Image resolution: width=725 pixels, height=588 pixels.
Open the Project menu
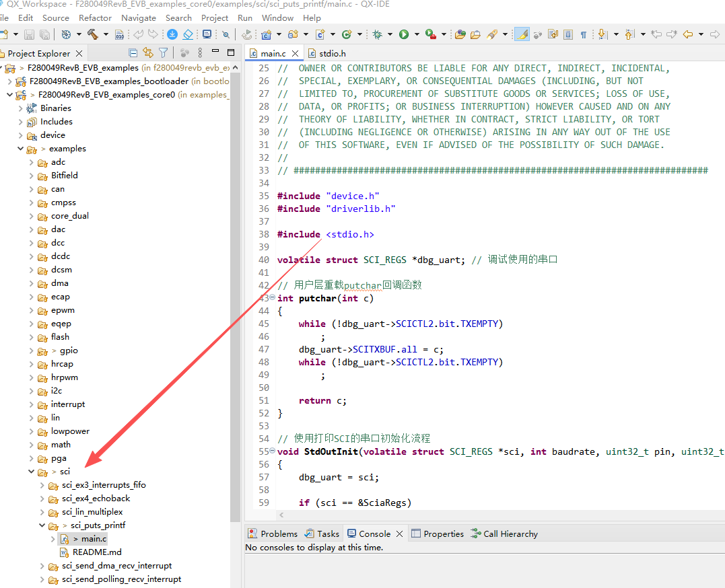[x=215, y=18]
